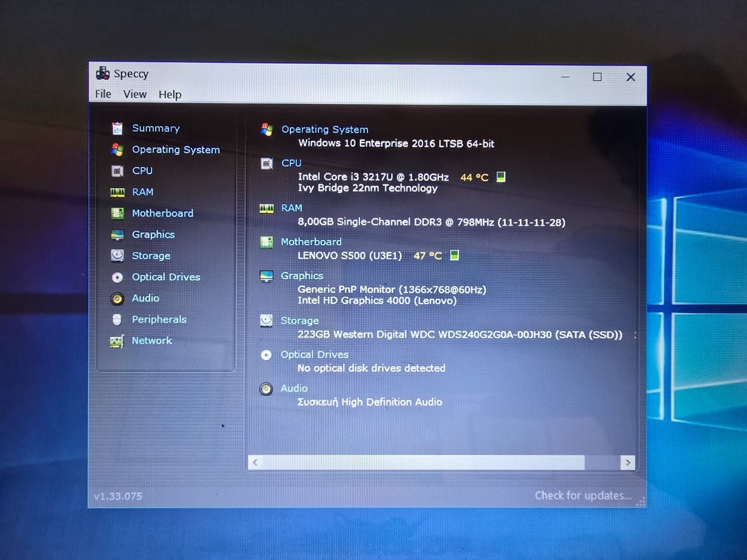Click the version v1.33.075 label
This screenshot has height=560, width=747.
pos(118,496)
